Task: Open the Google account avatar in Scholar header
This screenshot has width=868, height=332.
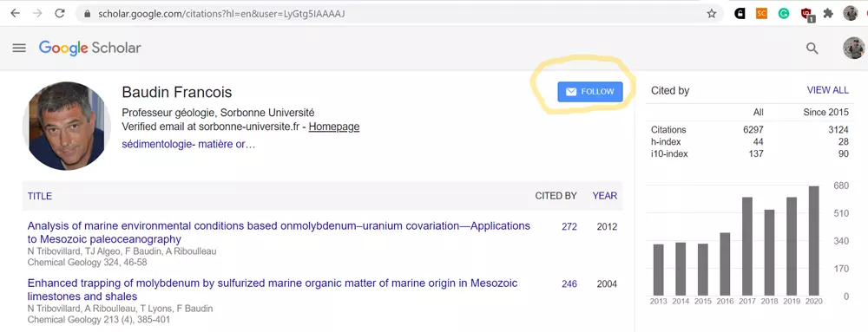Action: [x=854, y=48]
